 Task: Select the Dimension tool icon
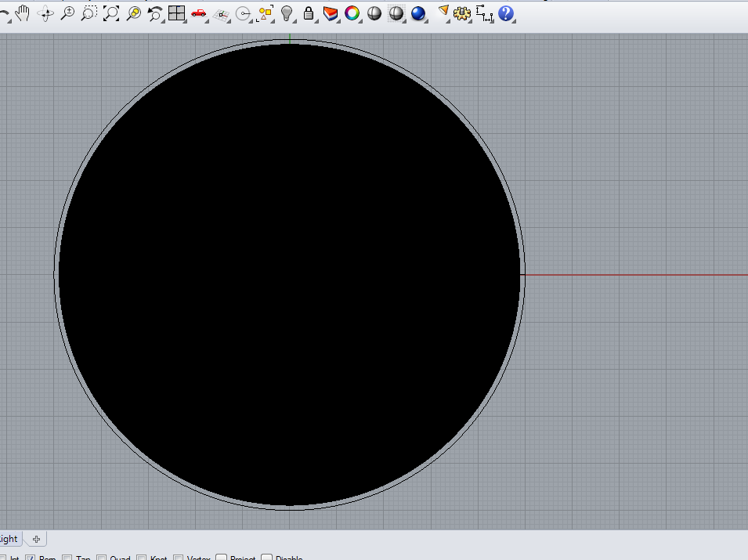(x=484, y=13)
